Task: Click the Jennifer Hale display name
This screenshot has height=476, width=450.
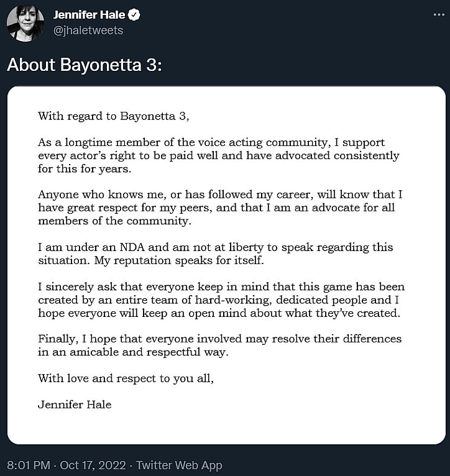Action: 89,15
